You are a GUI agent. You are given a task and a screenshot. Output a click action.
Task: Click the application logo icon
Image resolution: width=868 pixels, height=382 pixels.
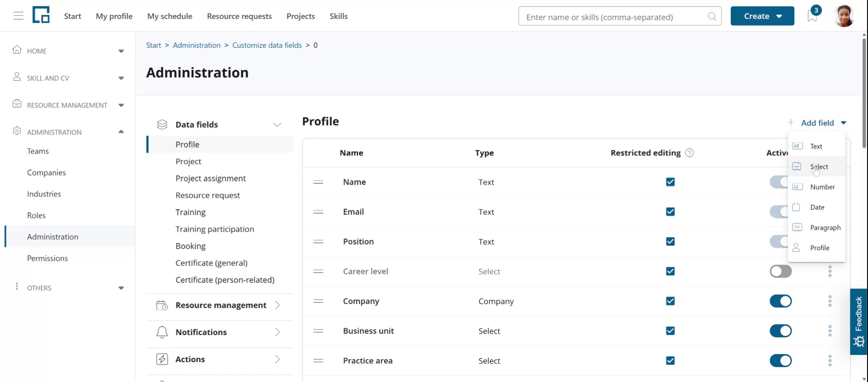pos(41,15)
